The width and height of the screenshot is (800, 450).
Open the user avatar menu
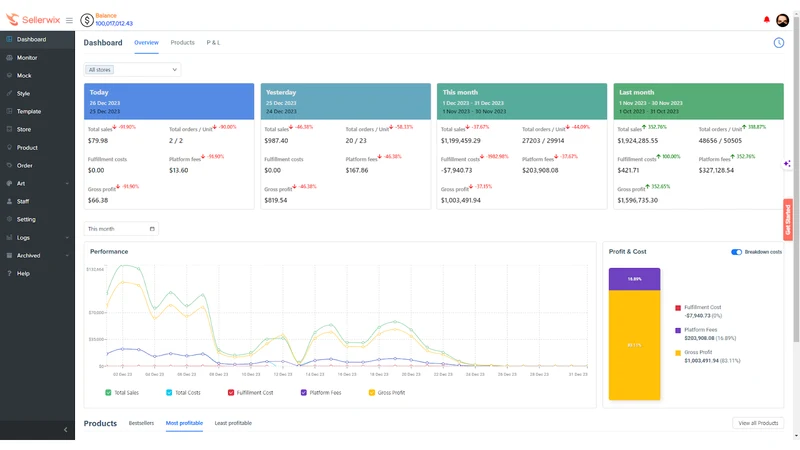pos(782,20)
